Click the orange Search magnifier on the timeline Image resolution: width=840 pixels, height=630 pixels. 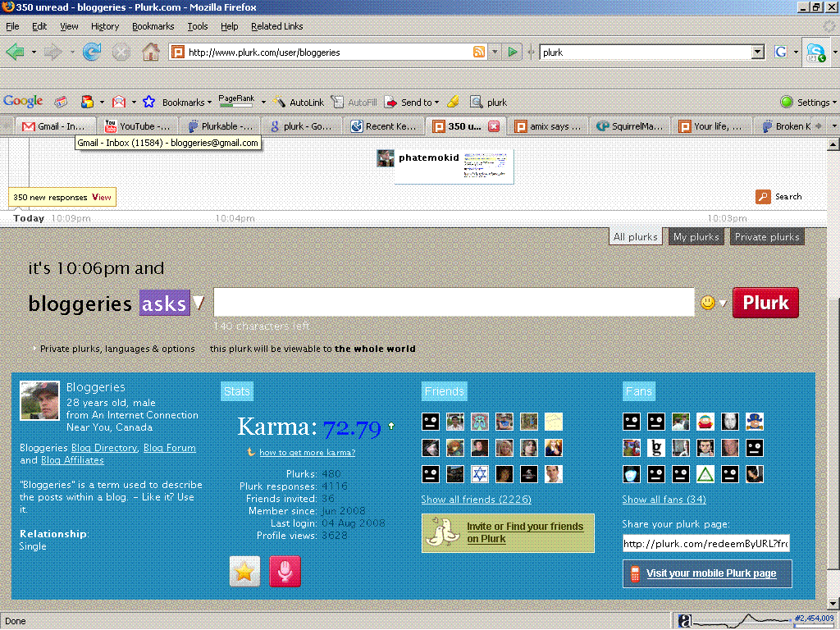click(x=763, y=197)
